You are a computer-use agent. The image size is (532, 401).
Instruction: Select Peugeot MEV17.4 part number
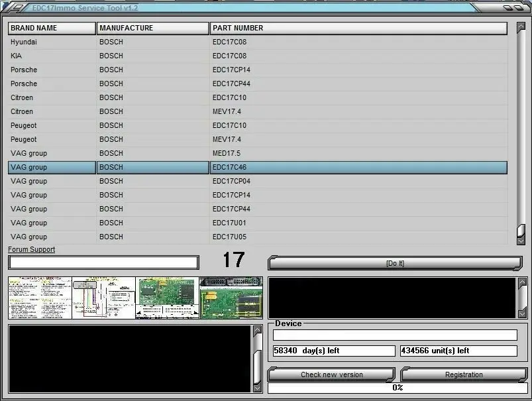227,140
